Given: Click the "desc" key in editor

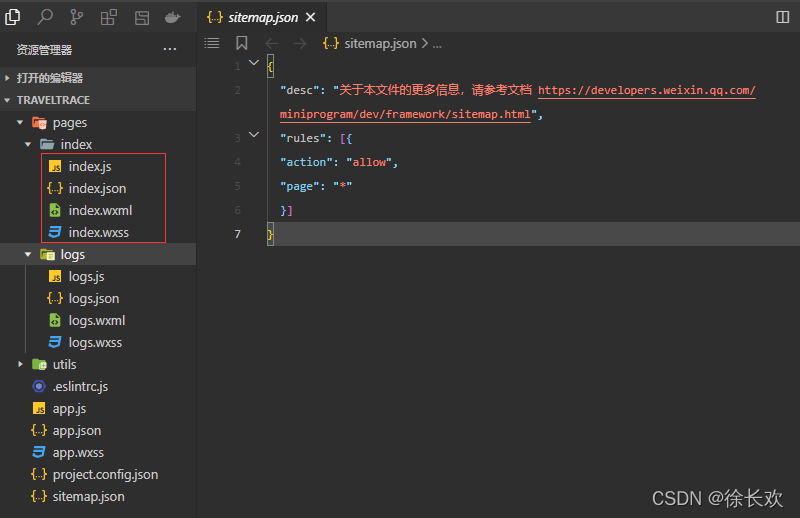Looking at the screenshot, I should tap(299, 90).
